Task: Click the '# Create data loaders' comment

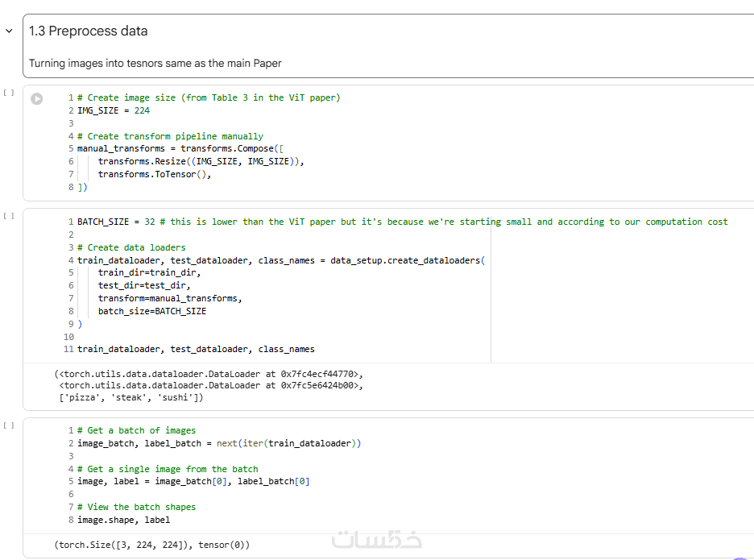Action: (x=131, y=247)
